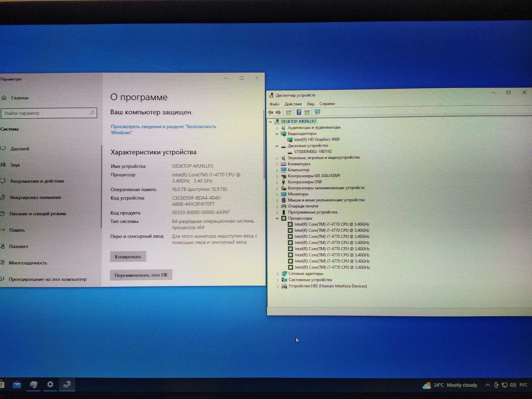This screenshot has height=399, width=532.
Task: Click the show/hide action pane toolbar icon
Action: [307, 112]
